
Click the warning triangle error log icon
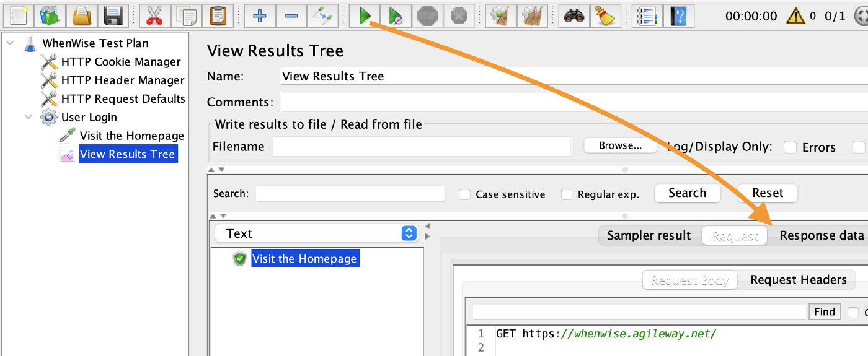(x=795, y=16)
